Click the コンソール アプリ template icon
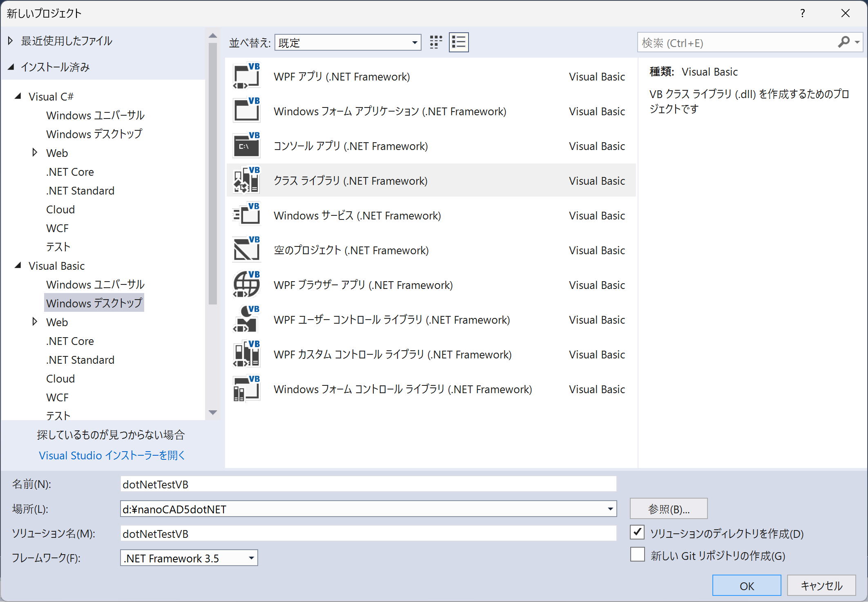This screenshot has height=602, width=868. click(246, 145)
